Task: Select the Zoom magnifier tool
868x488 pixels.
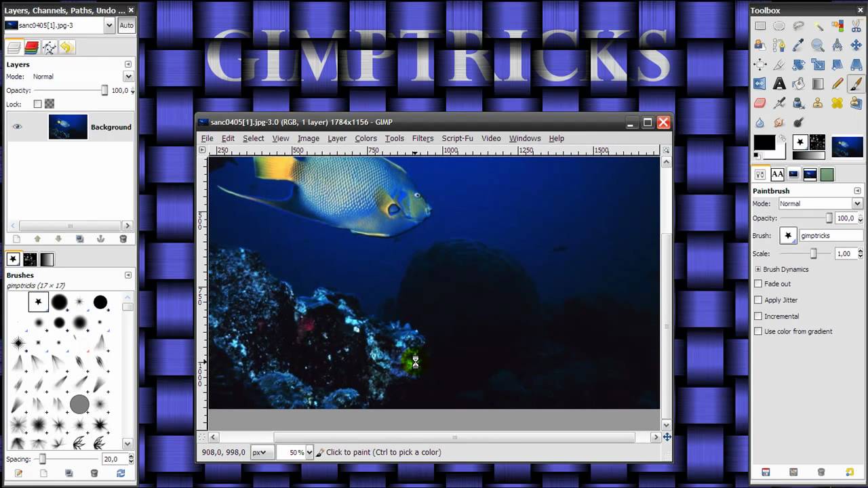Action: [818, 45]
